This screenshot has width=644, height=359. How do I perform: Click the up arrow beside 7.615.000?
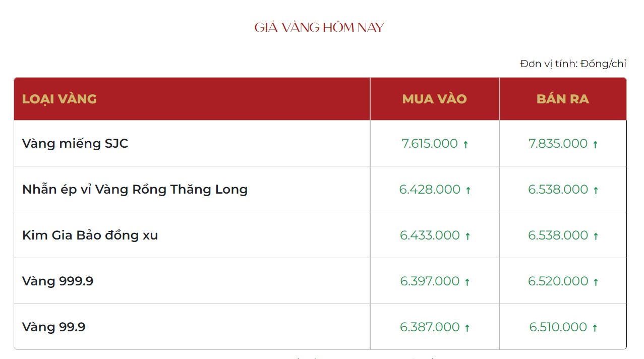(x=465, y=145)
